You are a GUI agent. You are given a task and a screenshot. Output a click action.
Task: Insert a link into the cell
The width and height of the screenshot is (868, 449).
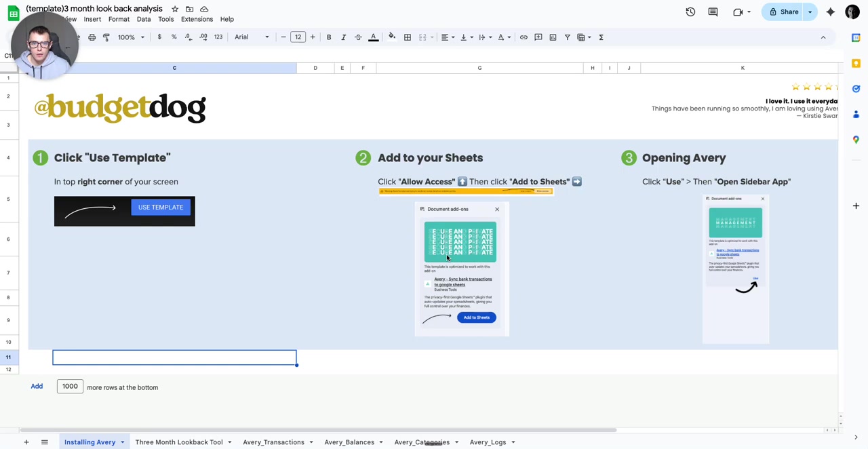(524, 37)
